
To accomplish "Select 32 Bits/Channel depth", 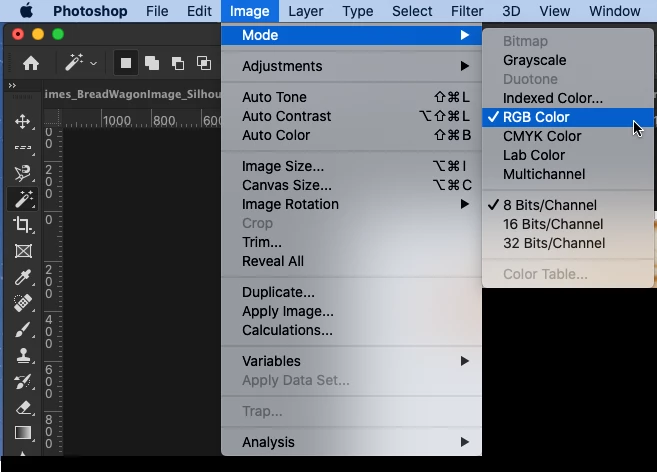I will point(568,243).
